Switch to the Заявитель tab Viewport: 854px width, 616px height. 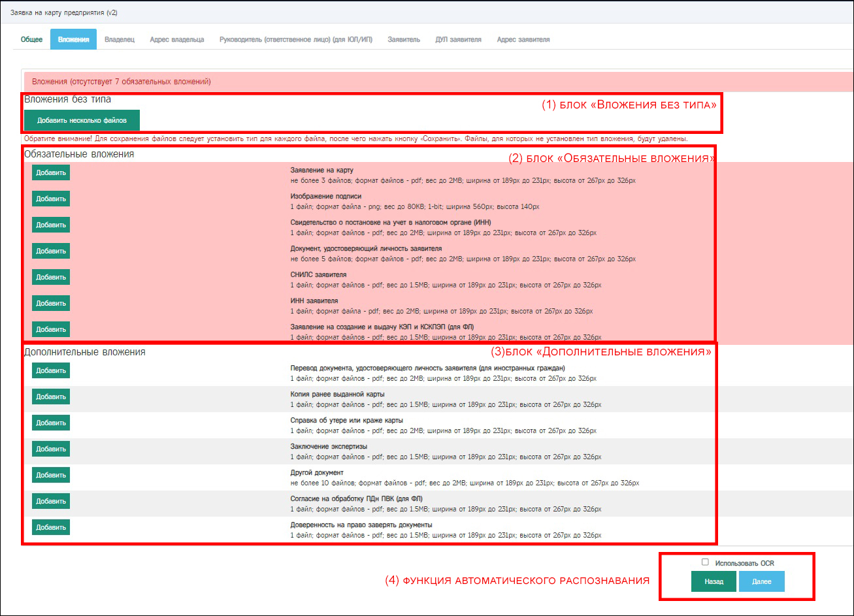coord(404,39)
